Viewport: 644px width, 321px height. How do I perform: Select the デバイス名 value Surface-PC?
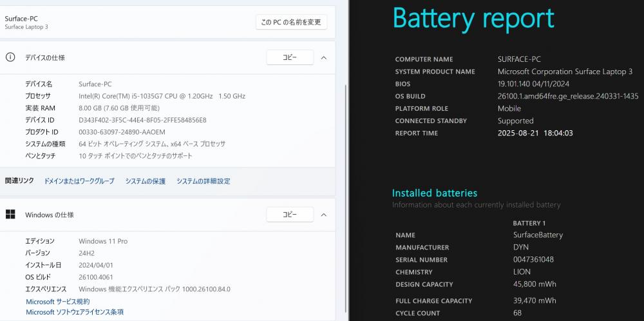[95, 84]
